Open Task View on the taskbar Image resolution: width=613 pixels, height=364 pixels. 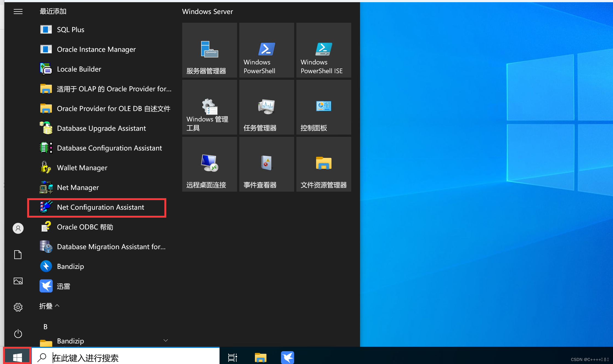point(232,358)
